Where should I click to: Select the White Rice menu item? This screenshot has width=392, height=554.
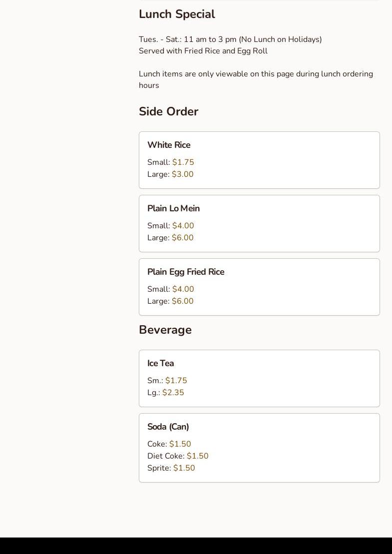click(169, 145)
